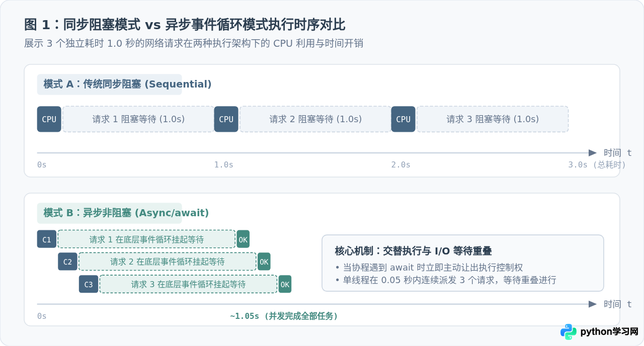Select the C2 coroutine block
Image resolution: width=644 pixels, height=346 pixels.
(x=67, y=262)
